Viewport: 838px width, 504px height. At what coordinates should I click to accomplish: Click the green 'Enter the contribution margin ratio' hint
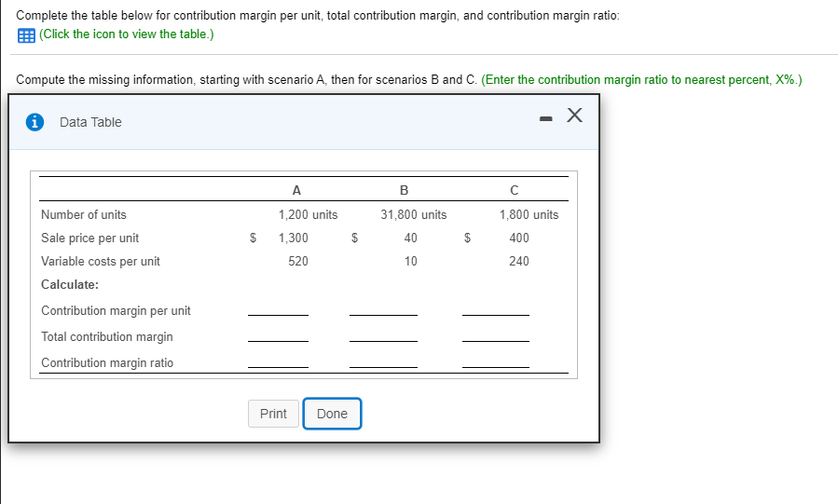tap(641, 80)
